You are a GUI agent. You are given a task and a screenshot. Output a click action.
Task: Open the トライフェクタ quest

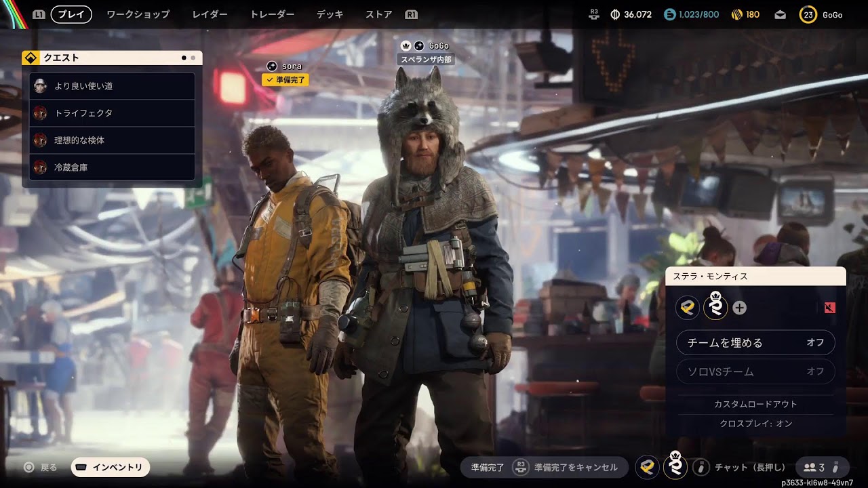113,113
